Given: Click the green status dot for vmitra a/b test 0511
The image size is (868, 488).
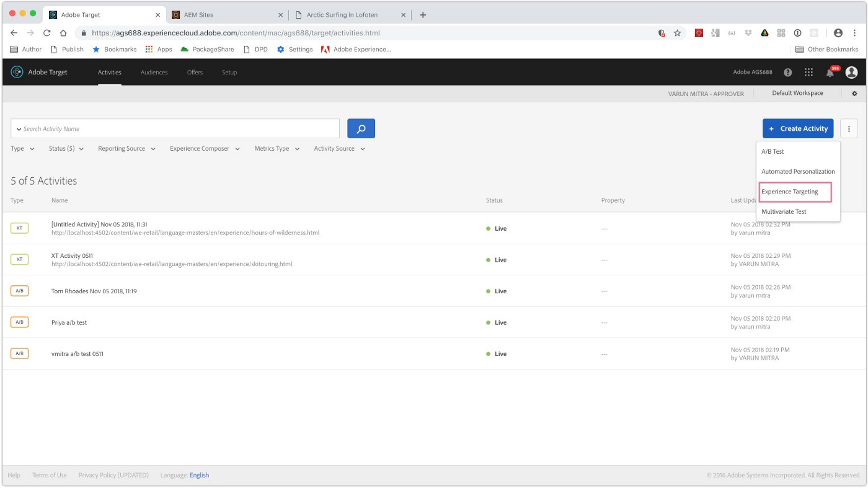Looking at the screenshot, I should point(488,353).
